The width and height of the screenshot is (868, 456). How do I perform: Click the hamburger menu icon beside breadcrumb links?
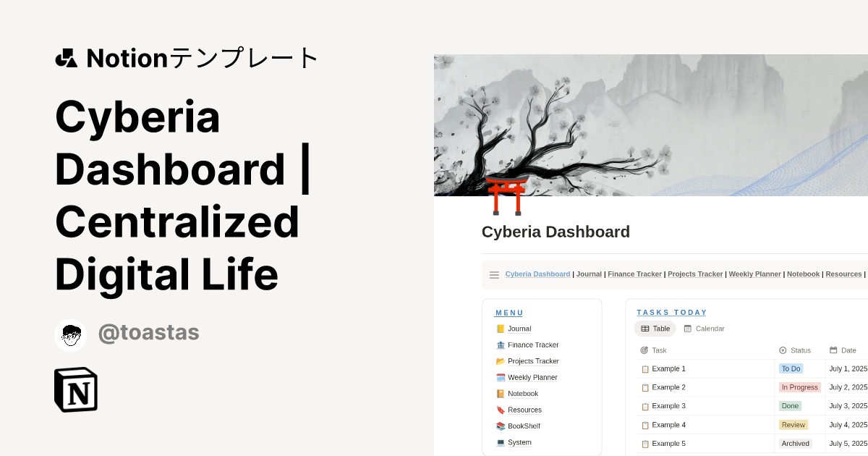point(494,274)
